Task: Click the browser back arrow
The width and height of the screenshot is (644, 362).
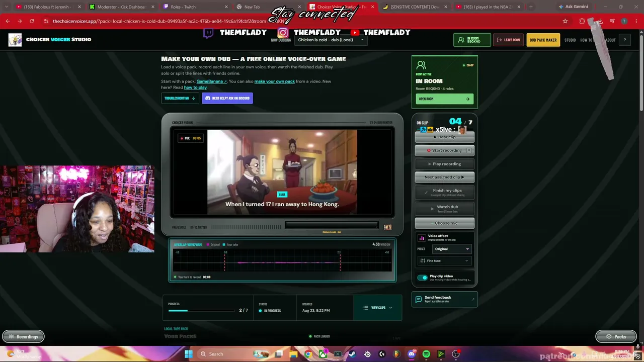Action: (x=8, y=21)
